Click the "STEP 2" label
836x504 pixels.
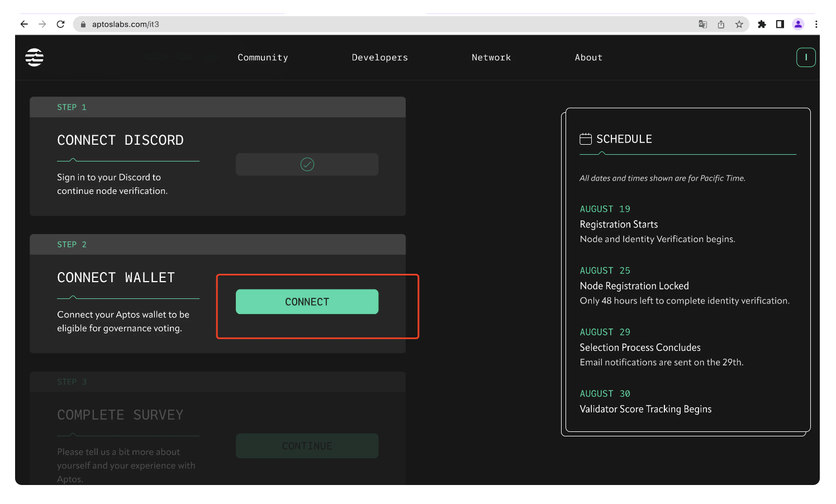point(72,245)
